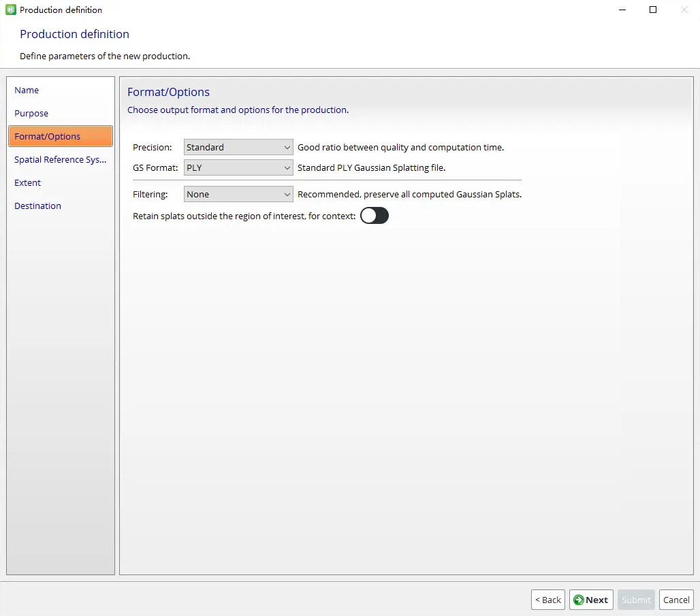The height and width of the screenshot is (616, 700).
Task: Click the 'Filtering:' label
Action: click(x=150, y=194)
